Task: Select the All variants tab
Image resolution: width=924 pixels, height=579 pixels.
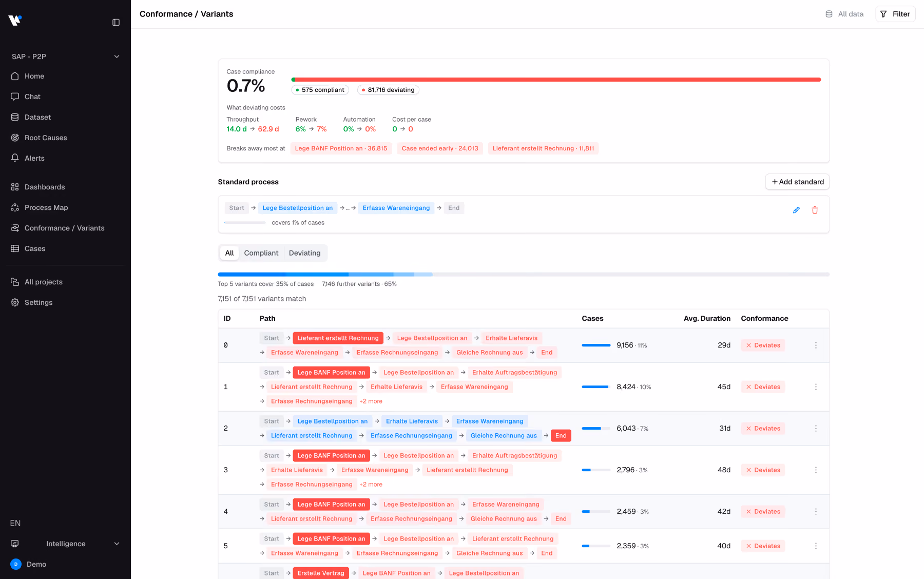Action: (x=229, y=253)
